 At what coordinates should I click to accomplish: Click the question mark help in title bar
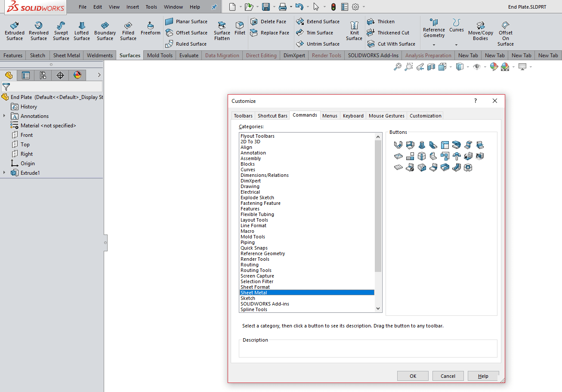pos(476,101)
